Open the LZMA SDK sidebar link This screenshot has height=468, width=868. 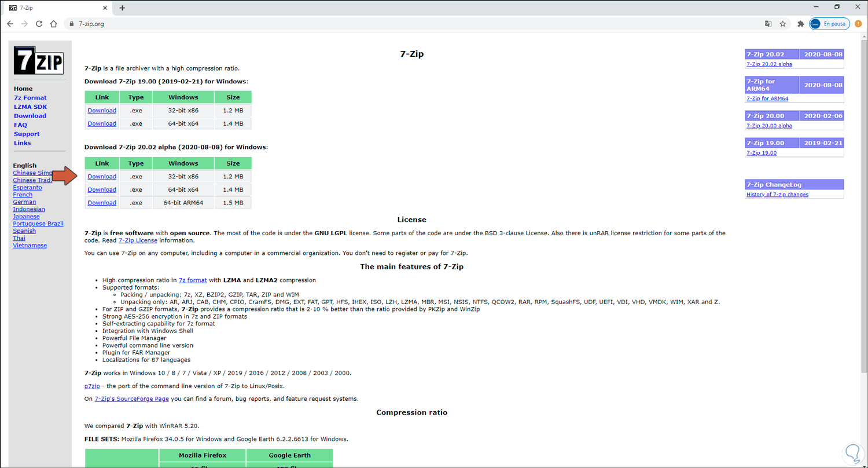tap(31, 107)
